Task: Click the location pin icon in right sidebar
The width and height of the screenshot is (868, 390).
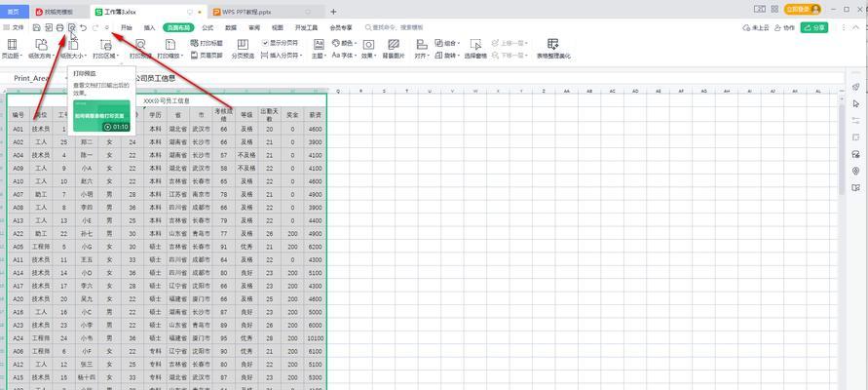Action: pos(855,172)
